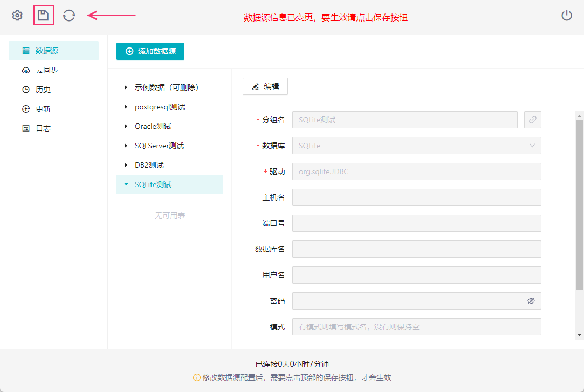Click the vertical scrollbar thumb
The image size is (584, 392).
coord(579,205)
